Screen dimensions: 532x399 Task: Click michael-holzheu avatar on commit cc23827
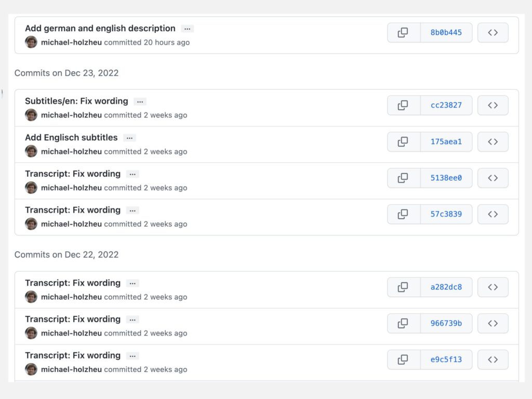click(x=31, y=115)
